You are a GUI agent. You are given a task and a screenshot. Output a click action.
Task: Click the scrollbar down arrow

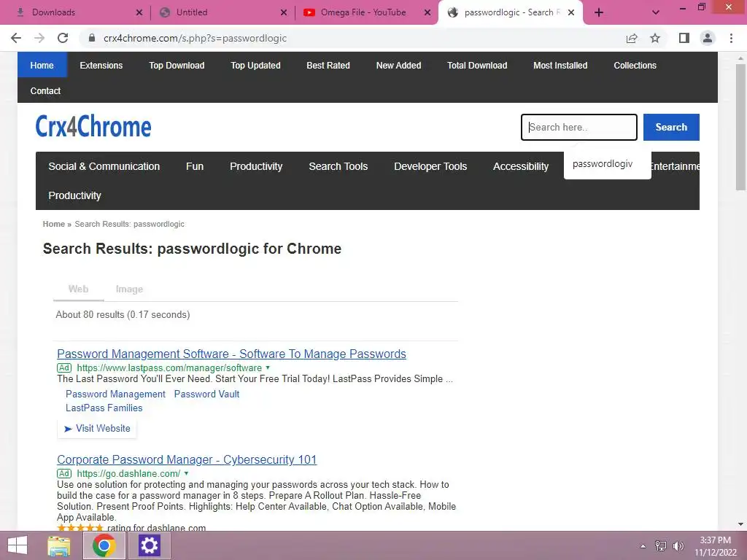point(740,524)
